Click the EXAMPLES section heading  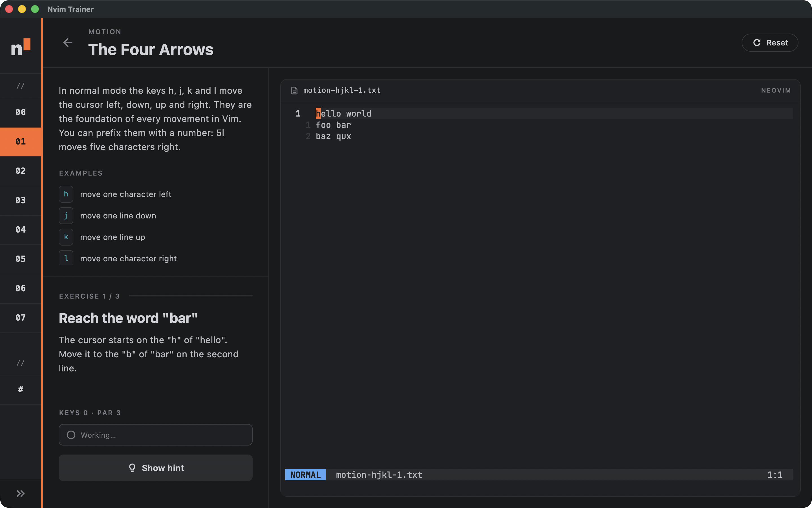tap(81, 173)
